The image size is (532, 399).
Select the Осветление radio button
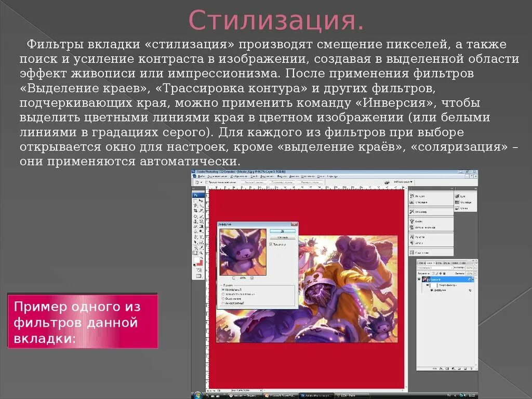point(223,299)
